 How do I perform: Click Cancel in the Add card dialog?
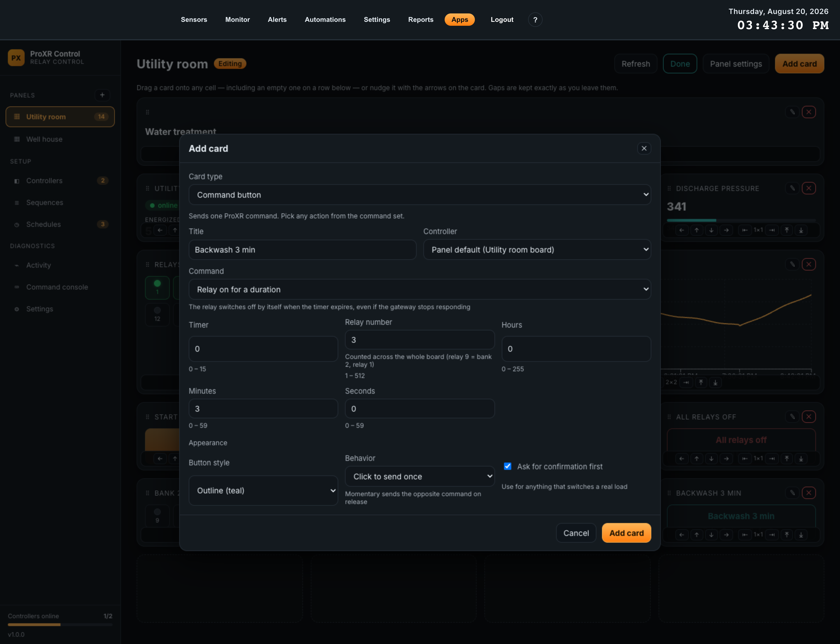pos(576,533)
